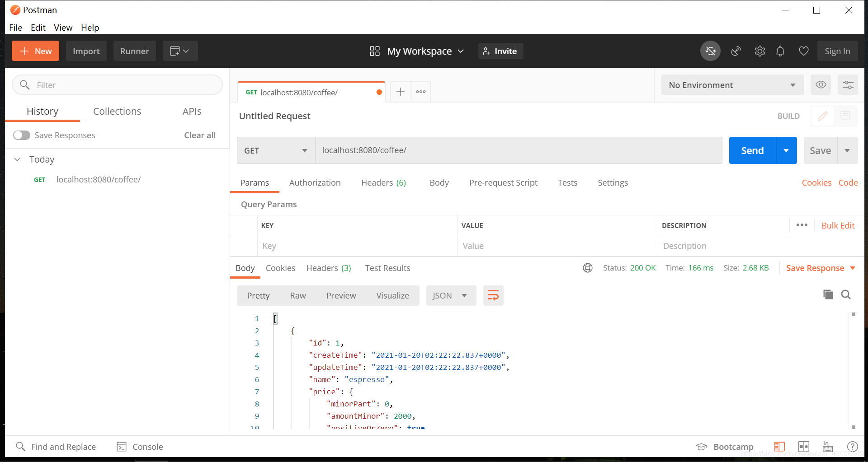The height and width of the screenshot is (462, 868).
Task: Open the View menu
Action: pyautogui.click(x=63, y=28)
